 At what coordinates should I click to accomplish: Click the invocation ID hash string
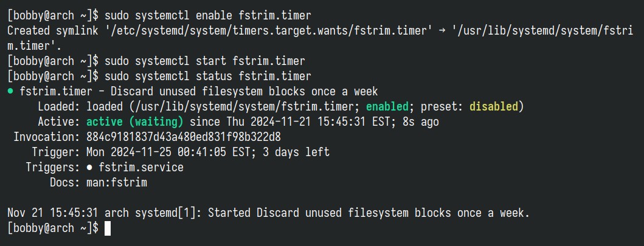[184, 137]
